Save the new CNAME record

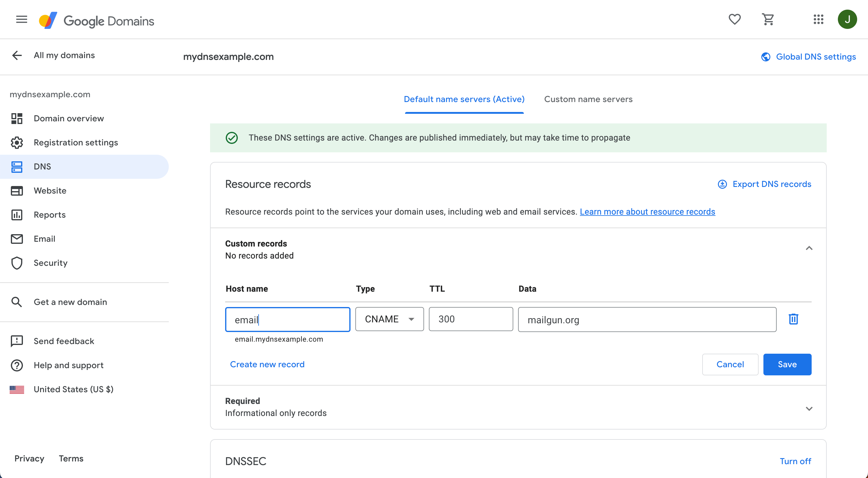(x=788, y=364)
